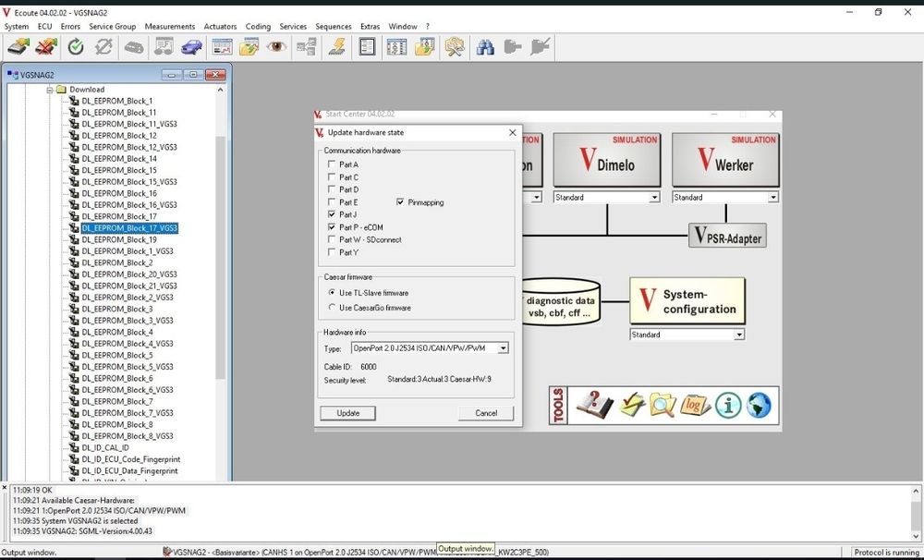
Task: Click the output window vertical scrollbar
Action: coord(917,514)
